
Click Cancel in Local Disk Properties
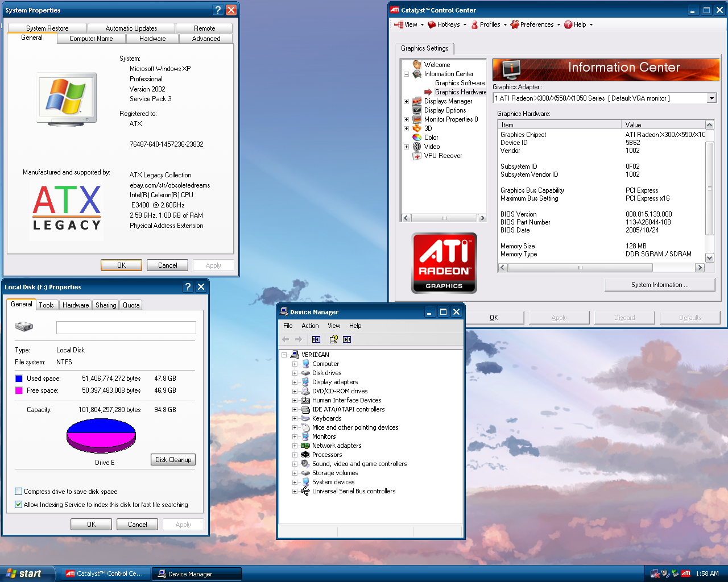point(137,525)
